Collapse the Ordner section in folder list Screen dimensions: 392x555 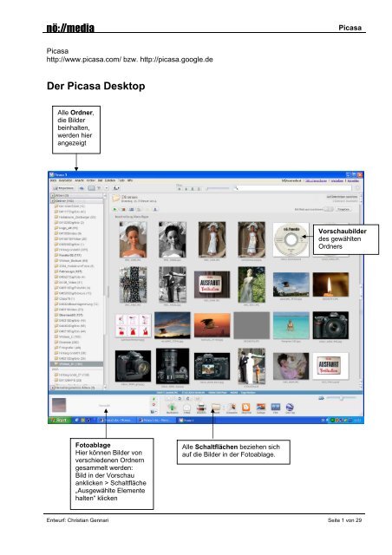pyautogui.click(x=53, y=200)
